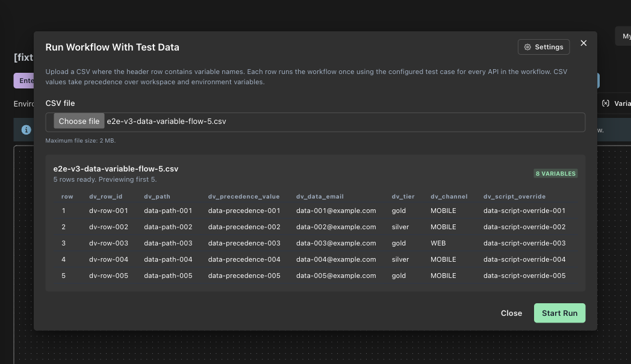This screenshot has width=631, height=364.
Task: Click the dv_script_override column header
Action: coord(514,196)
